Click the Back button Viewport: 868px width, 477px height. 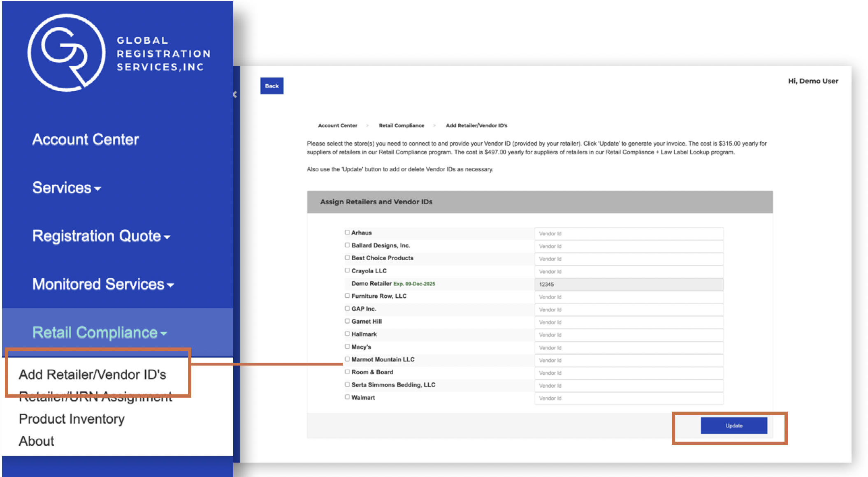click(x=272, y=86)
